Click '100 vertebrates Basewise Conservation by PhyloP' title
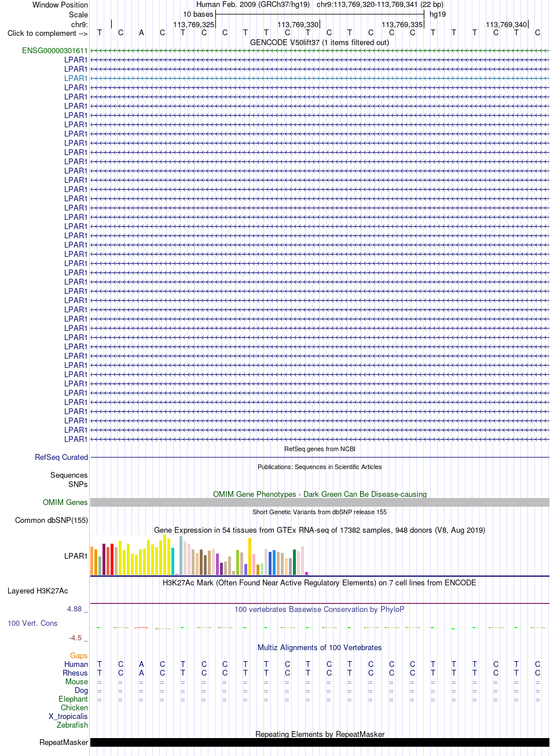The image size is (550, 756). click(x=320, y=609)
